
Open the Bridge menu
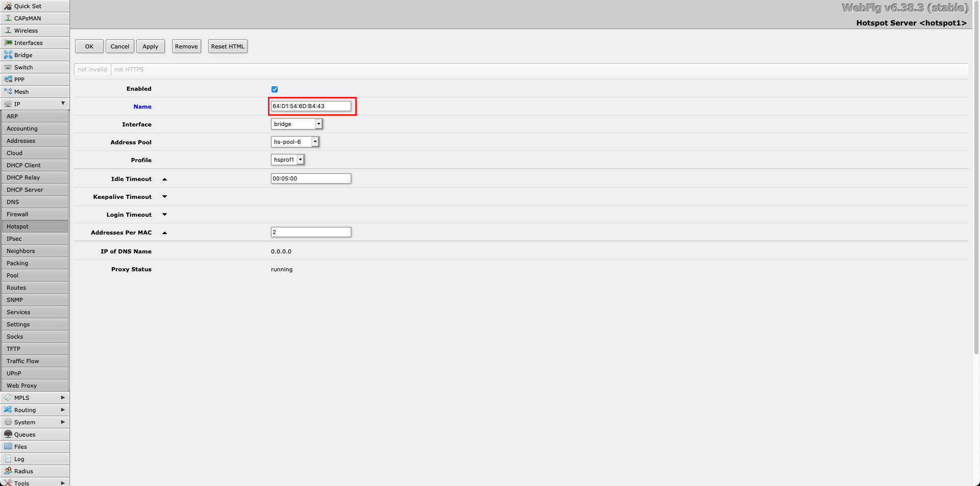[35, 55]
